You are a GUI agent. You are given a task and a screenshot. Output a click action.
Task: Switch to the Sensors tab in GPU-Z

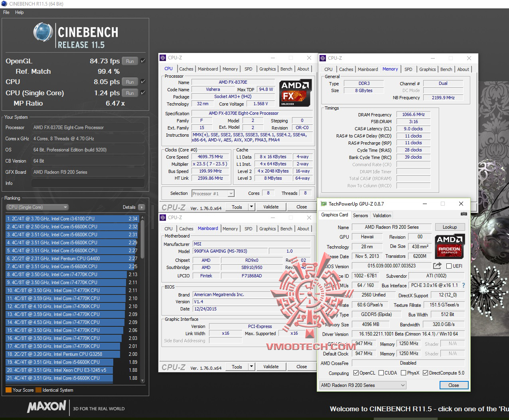[x=360, y=215]
